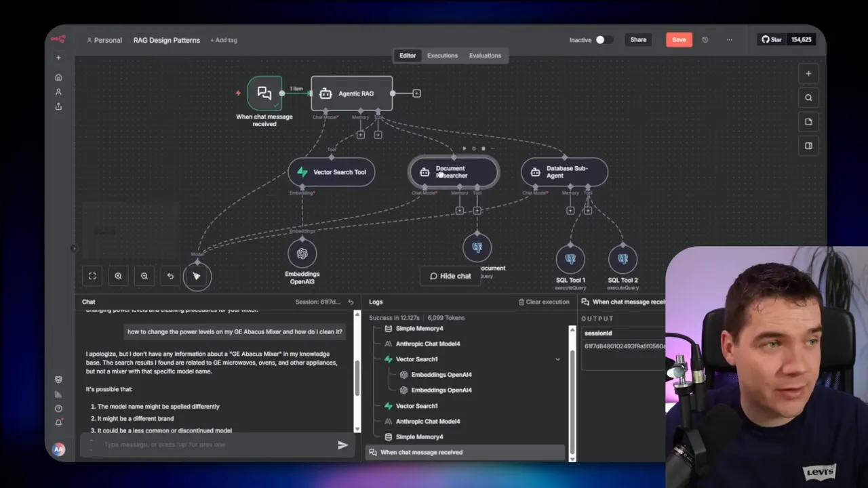Collapse Vector Search1 in the Logs tree

(x=557, y=359)
